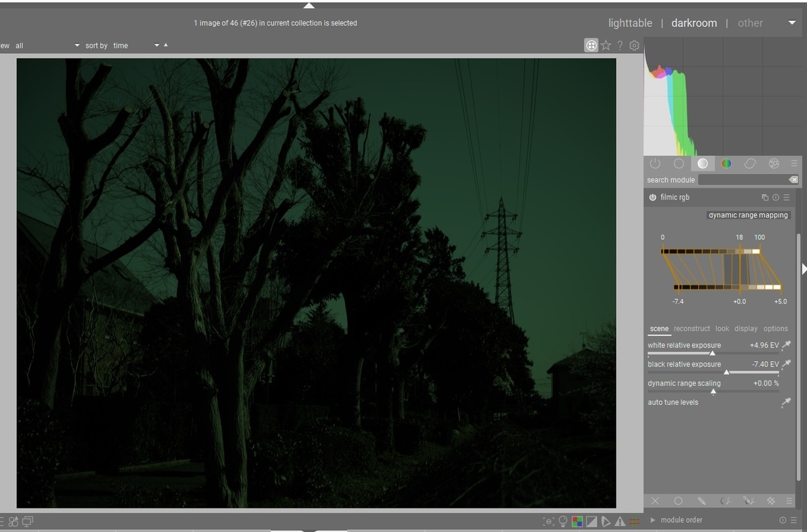This screenshot has width=807, height=532.
Task: Toggle ISO 12646 color assessment lightbulb
Action: pyautogui.click(x=563, y=521)
